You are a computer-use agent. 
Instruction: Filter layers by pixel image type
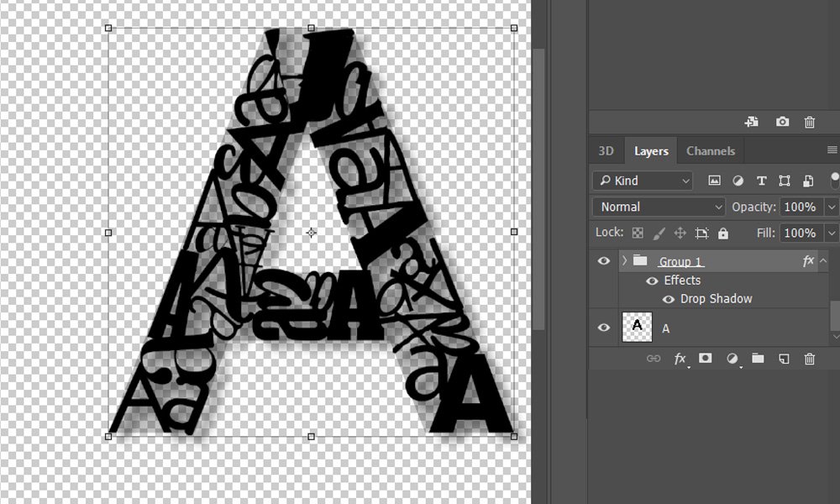(x=714, y=181)
